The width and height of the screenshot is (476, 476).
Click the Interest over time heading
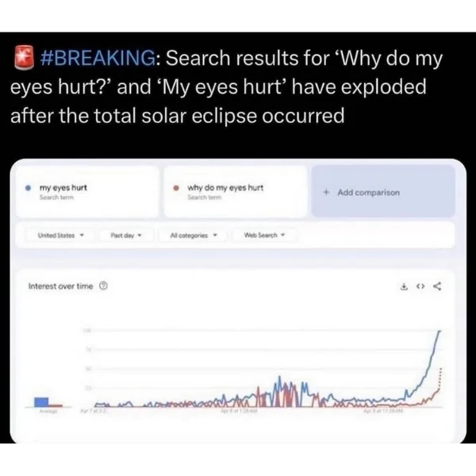point(61,286)
